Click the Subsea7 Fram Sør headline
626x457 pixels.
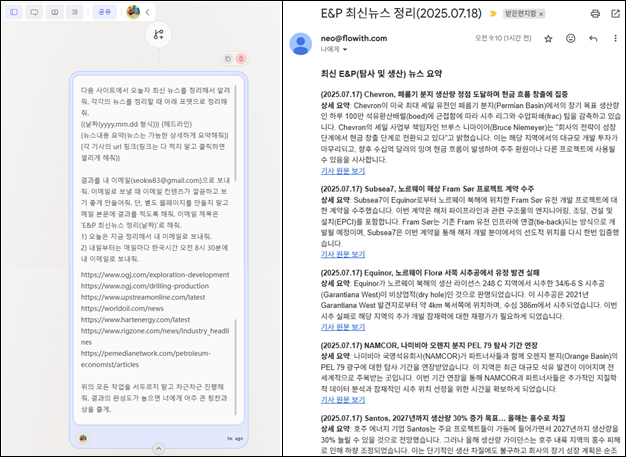427,188
